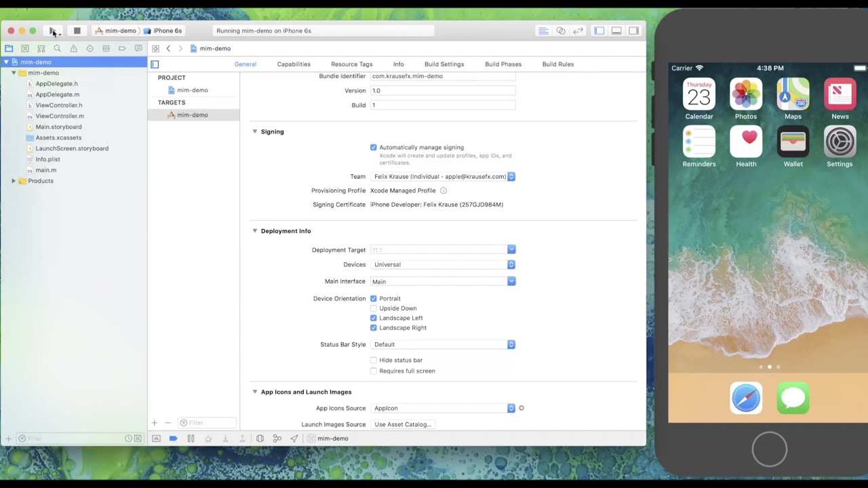Uncheck Portrait device orientation
Image resolution: width=868 pixels, height=488 pixels.
tap(373, 298)
